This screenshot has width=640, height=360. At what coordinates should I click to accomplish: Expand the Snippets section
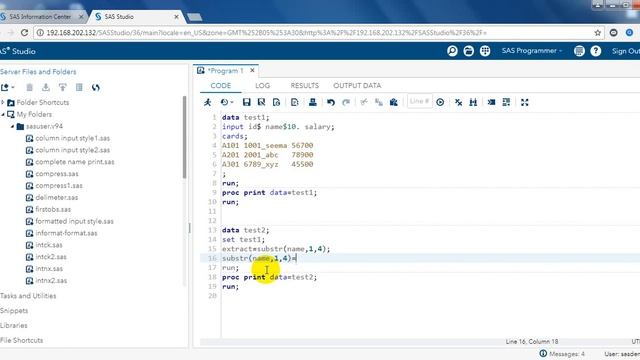14,311
